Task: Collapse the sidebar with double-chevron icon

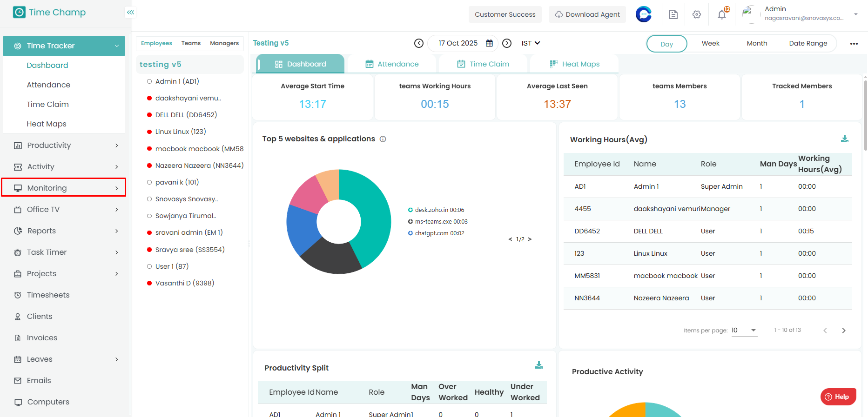Action: pyautogui.click(x=130, y=13)
